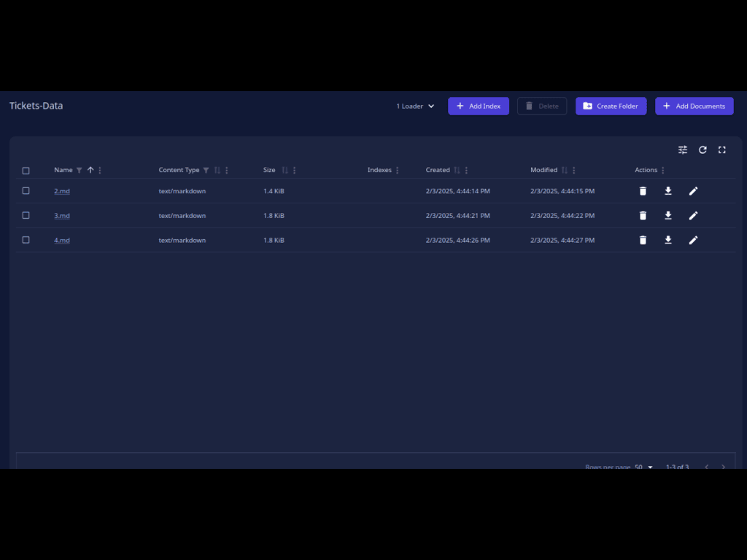Sort by the Created column header
This screenshot has width=747, height=560.
[438, 170]
